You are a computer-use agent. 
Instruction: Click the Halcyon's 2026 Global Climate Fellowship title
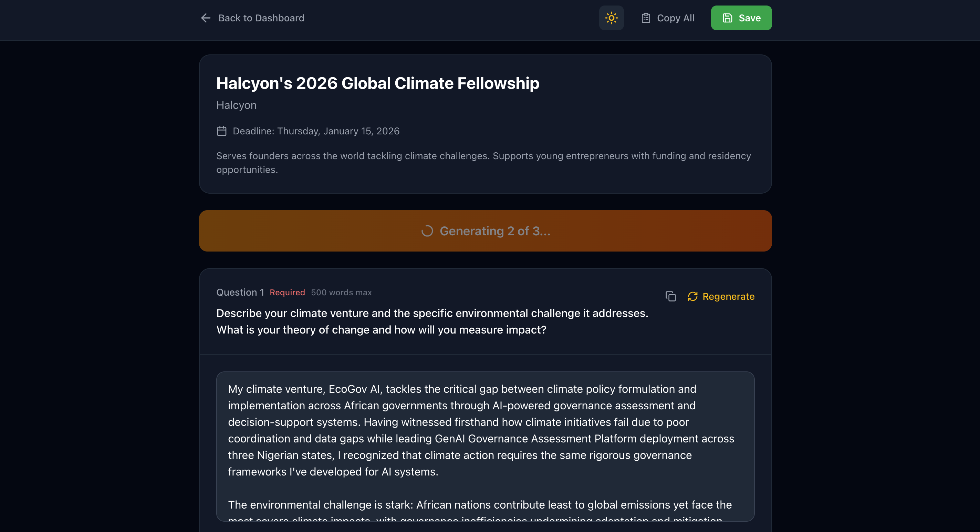[377, 83]
